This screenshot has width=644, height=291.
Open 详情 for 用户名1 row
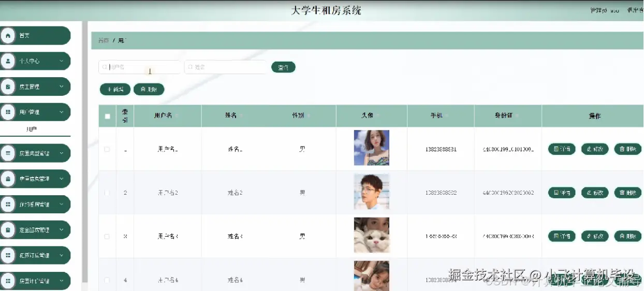[x=562, y=149]
